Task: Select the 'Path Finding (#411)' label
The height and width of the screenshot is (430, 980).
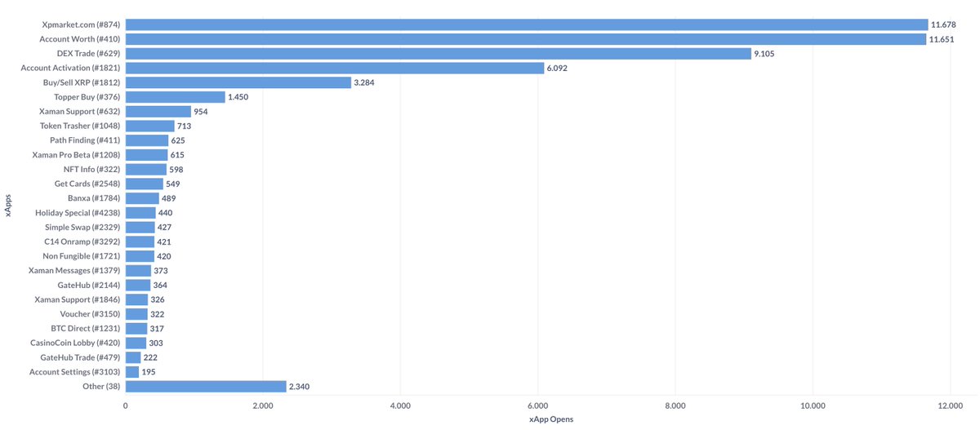Action: tap(85, 140)
